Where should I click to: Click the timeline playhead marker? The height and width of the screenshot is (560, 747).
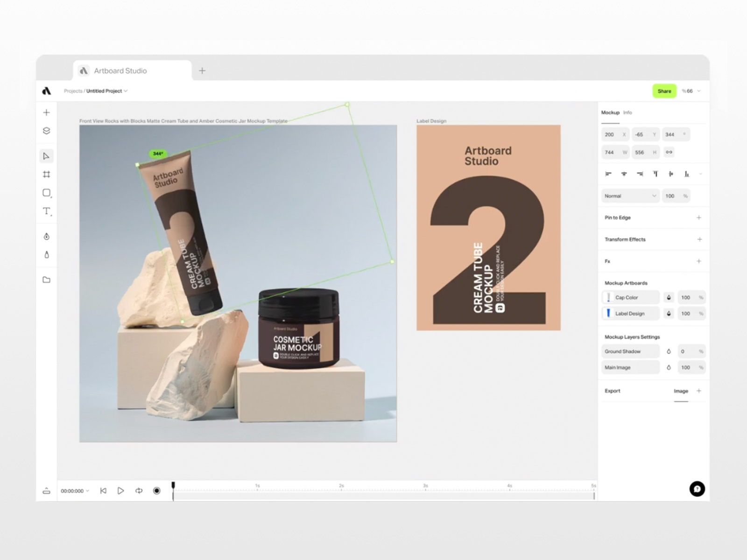(173, 485)
